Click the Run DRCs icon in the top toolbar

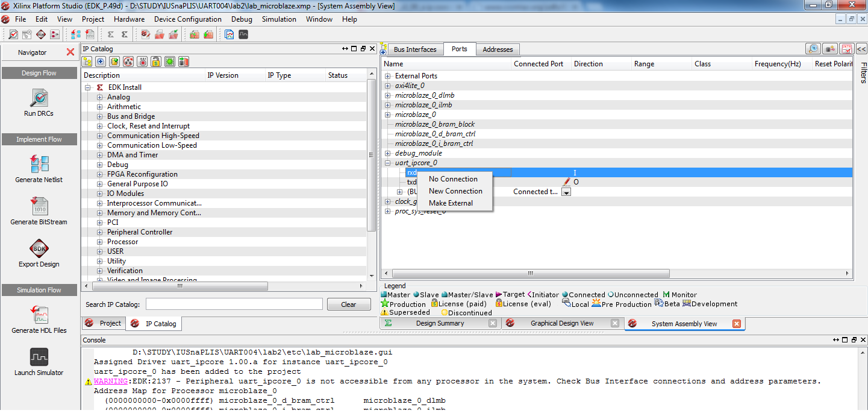tap(13, 34)
